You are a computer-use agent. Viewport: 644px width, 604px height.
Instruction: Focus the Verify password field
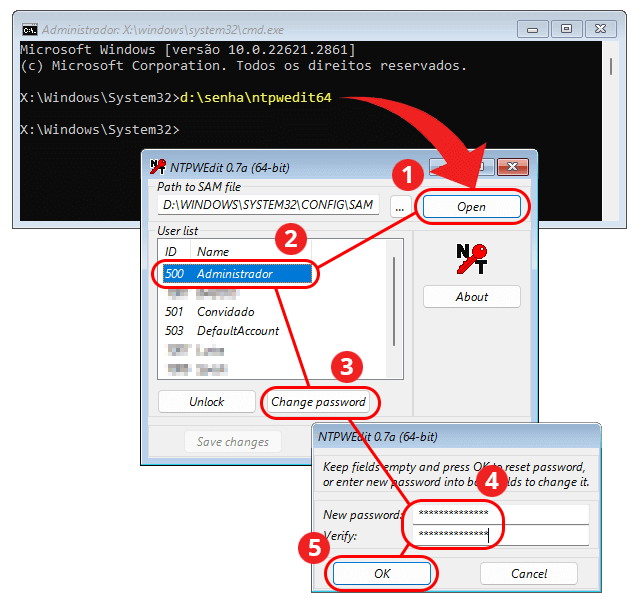pyautogui.click(x=500, y=535)
